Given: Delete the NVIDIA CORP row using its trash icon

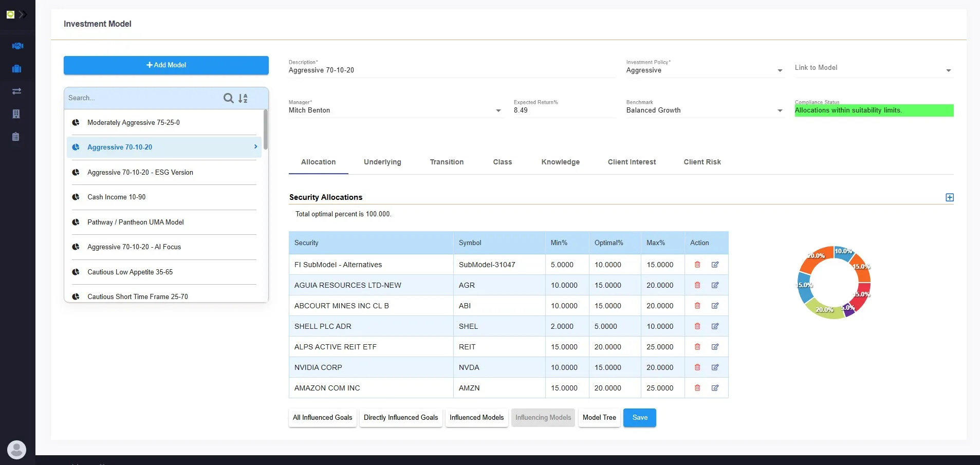Looking at the screenshot, I should pos(697,367).
